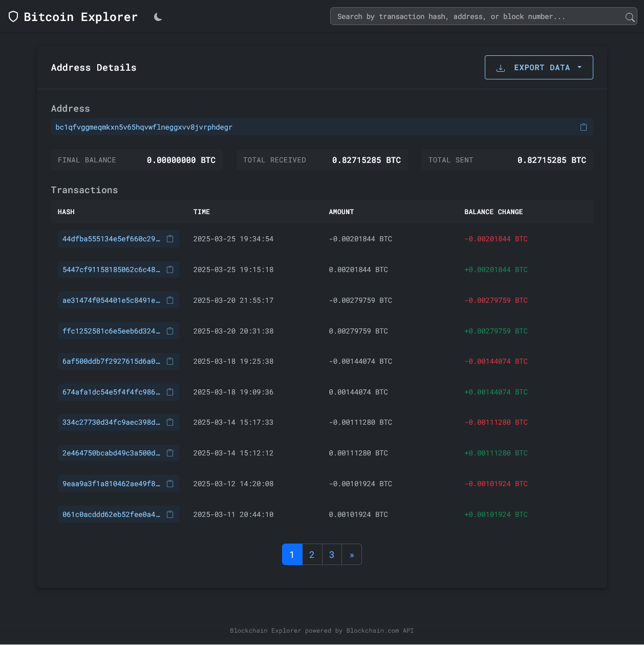The height and width of the screenshot is (645, 644).
Task: Copy hash ffc1252581c6e5eeb6d324 with its clipboard icon
Action: click(170, 331)
